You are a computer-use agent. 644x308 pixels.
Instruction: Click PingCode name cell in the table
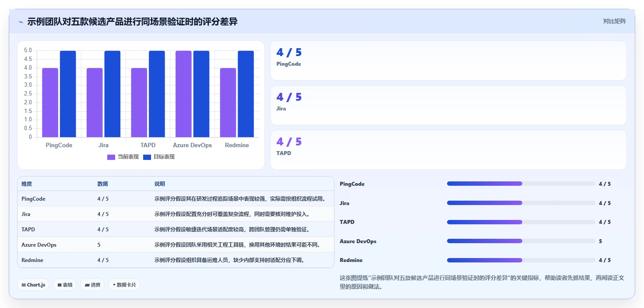pyautogui.click(x=33, y=199)
